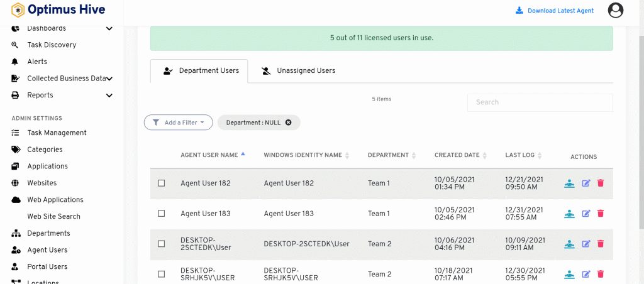Open Applications in the sidebar
Viewport: 644px width, 284px height.
[x=47, y=167]
